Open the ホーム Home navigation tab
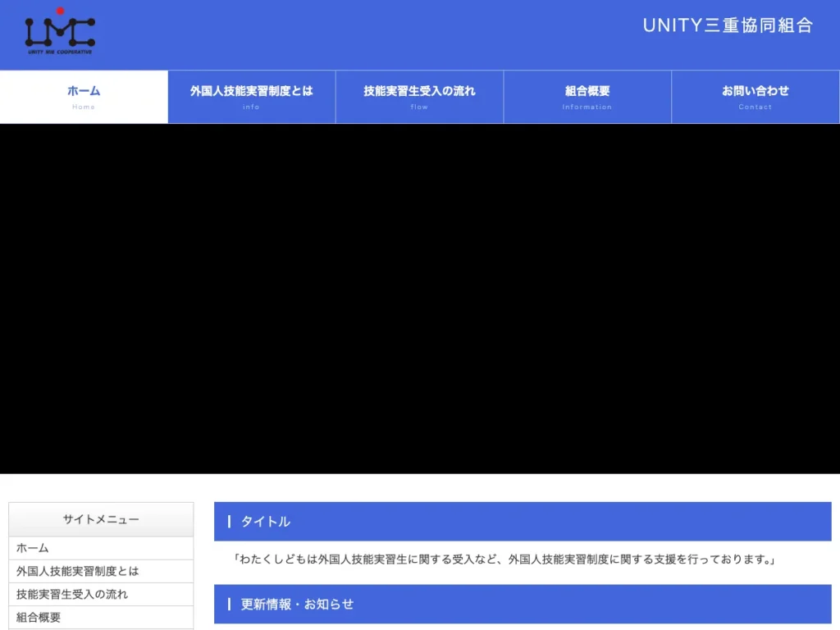 [84, 97]
